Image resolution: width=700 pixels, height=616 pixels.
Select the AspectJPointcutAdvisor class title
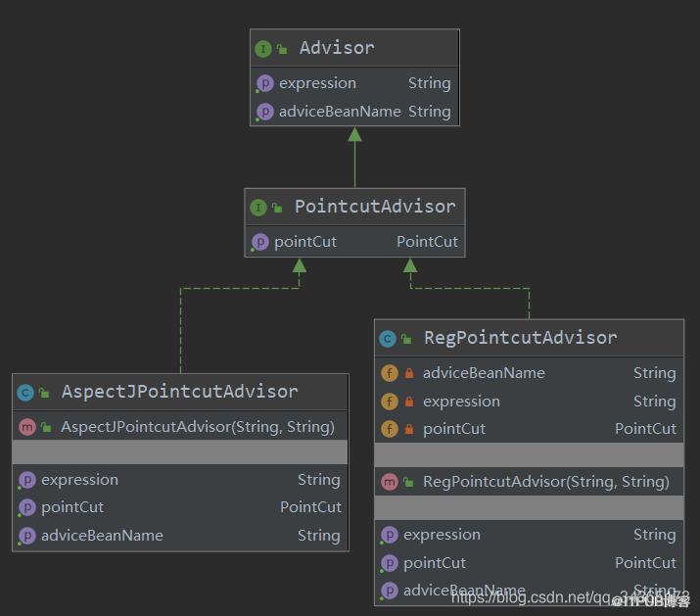point(180,392)
